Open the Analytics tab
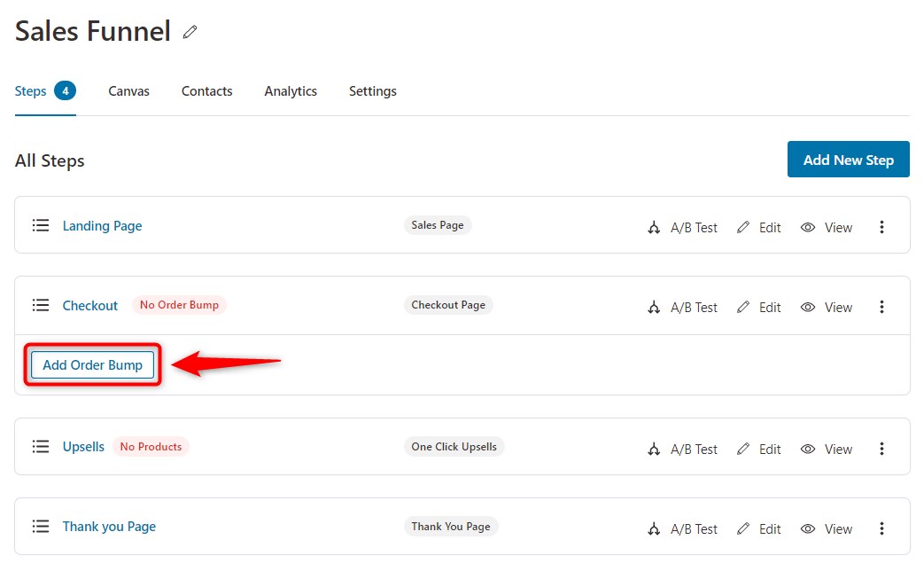Image resolution: width=924 pixels, height=571 pixels. (x=291, y=90)
